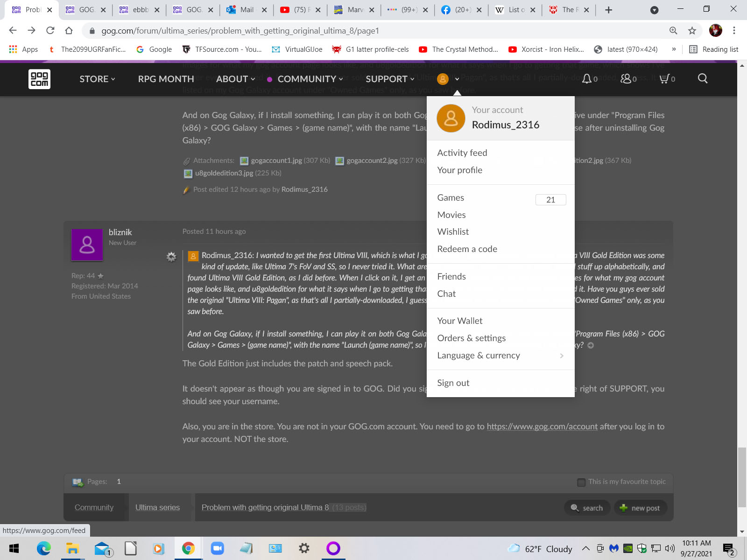Open File Explorer from the taskbar
The image size is (747, 560).
point(72,548)
